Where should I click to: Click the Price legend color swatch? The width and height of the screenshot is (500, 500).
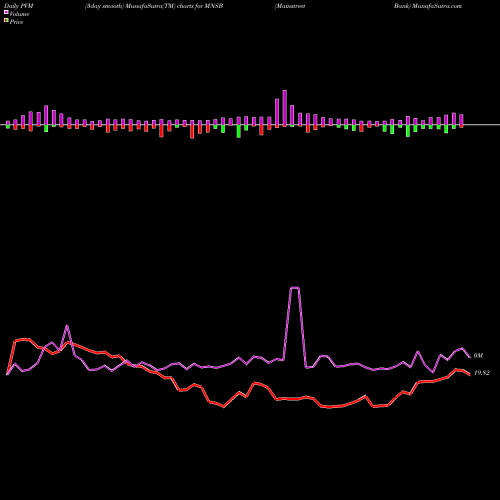point(6,21)
